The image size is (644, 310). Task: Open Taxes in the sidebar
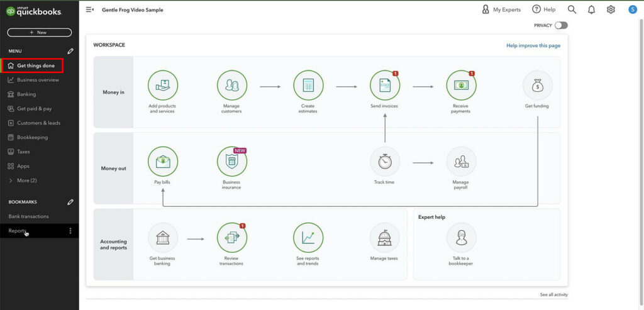point(23,152)
